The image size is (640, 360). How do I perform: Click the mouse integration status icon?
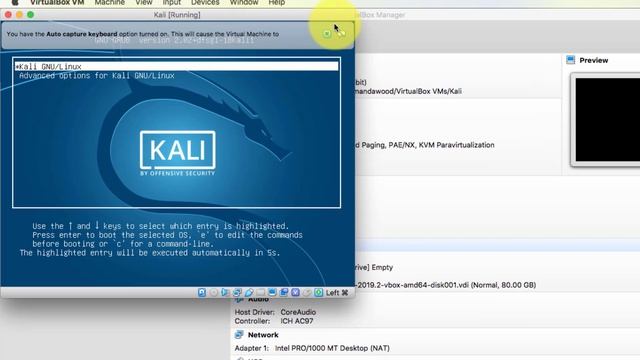(307, 293)
